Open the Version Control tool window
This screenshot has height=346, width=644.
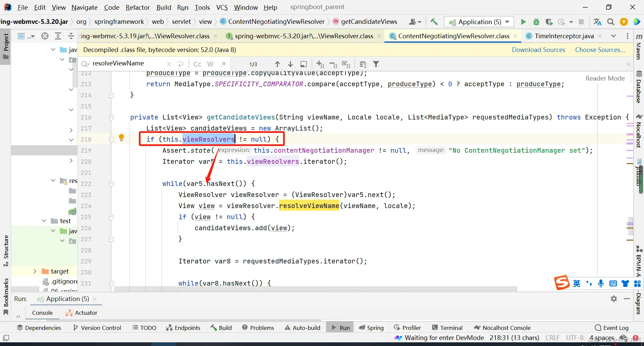[97, 328]
